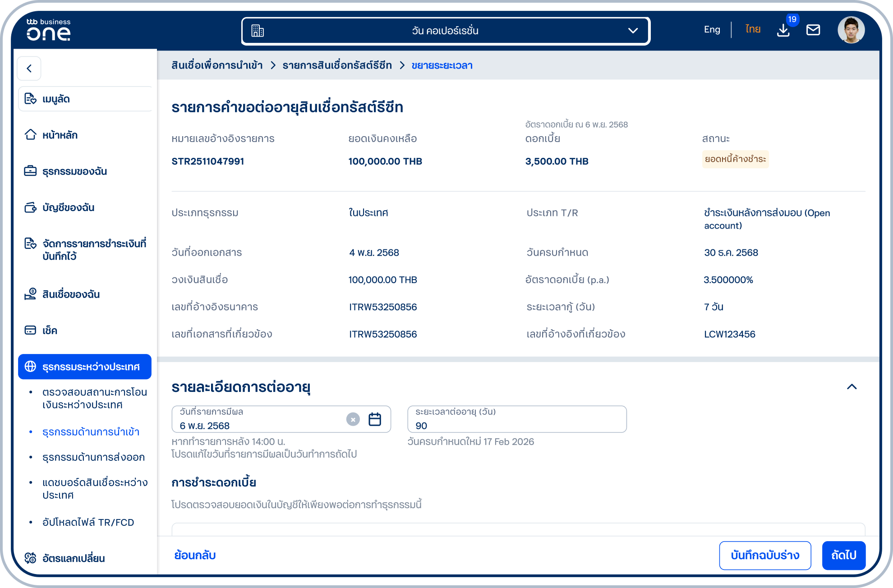Open จัดการรายการชำระเงินที่บันทึกไว้
Viewport: 893px width, 588px height.
(85, 250)
